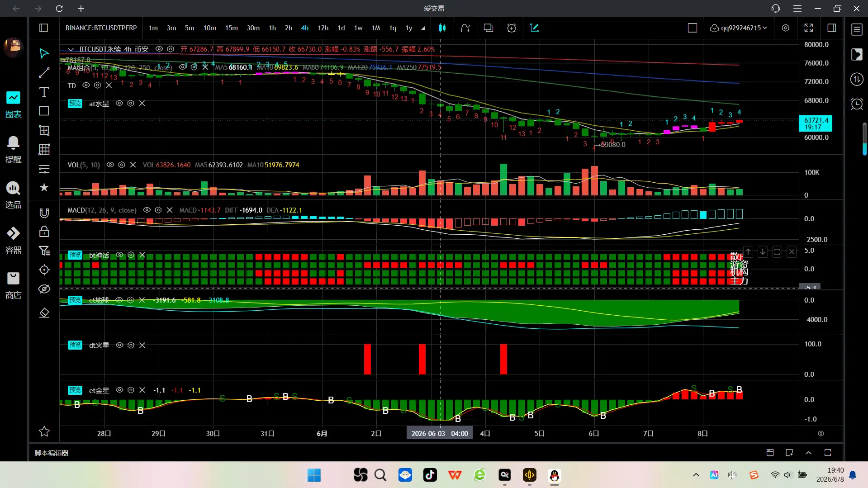Collapse the BTCUSDT永续 legend chevron
This screenshot has height=488, width=868.
coord(71,49)
